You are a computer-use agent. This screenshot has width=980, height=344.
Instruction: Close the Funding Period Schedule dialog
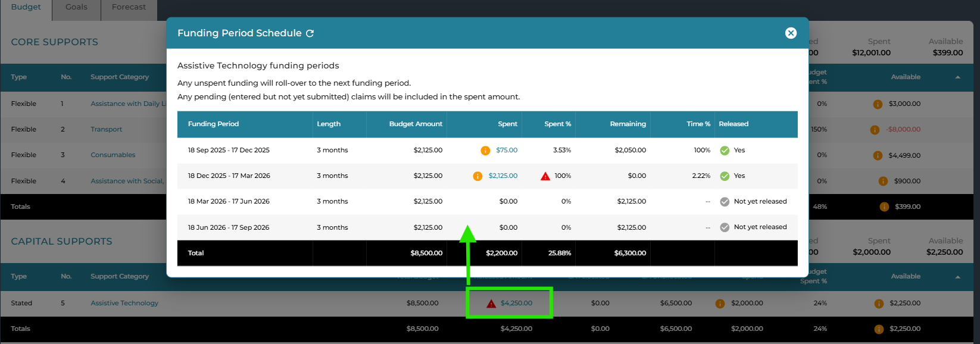pos(791,33)
